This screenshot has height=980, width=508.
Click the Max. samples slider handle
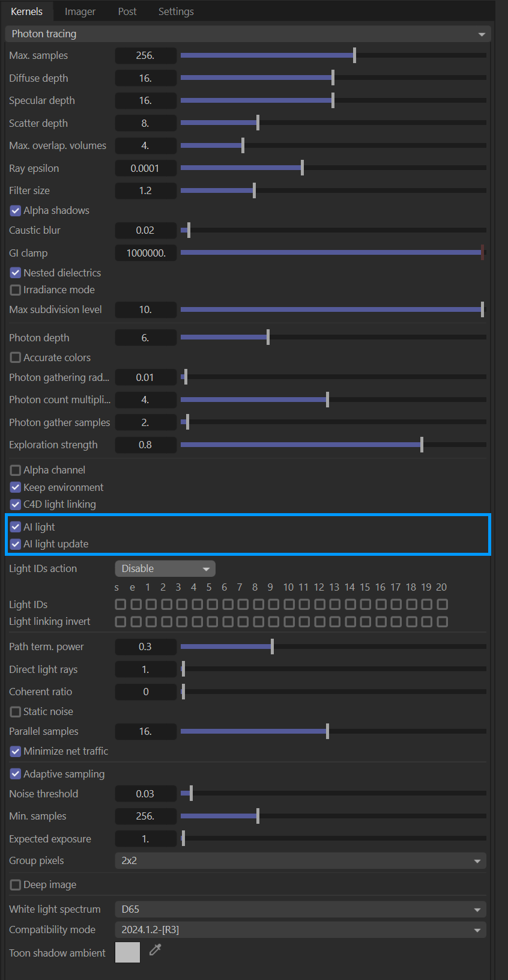354,55
